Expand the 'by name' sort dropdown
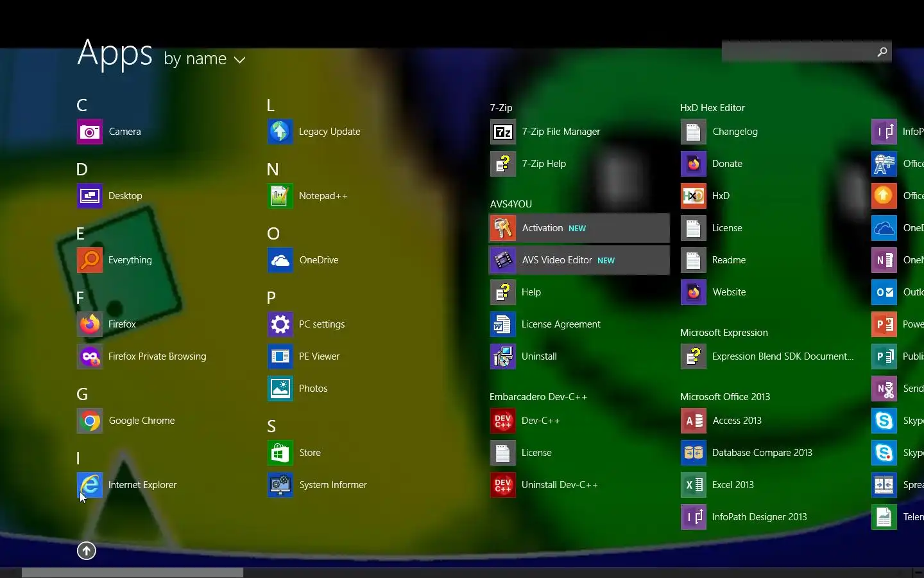Screen dimensions: 924x578 pyautogui.click(x=205, y=59)
